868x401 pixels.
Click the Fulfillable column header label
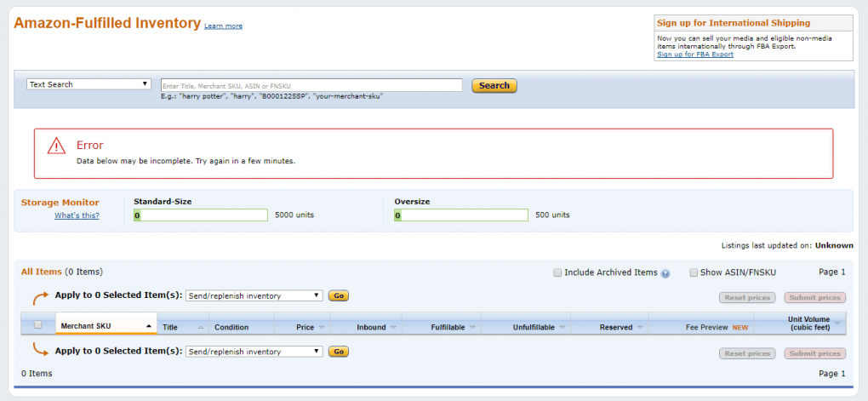pyautogui.click(x=448, y=328)
